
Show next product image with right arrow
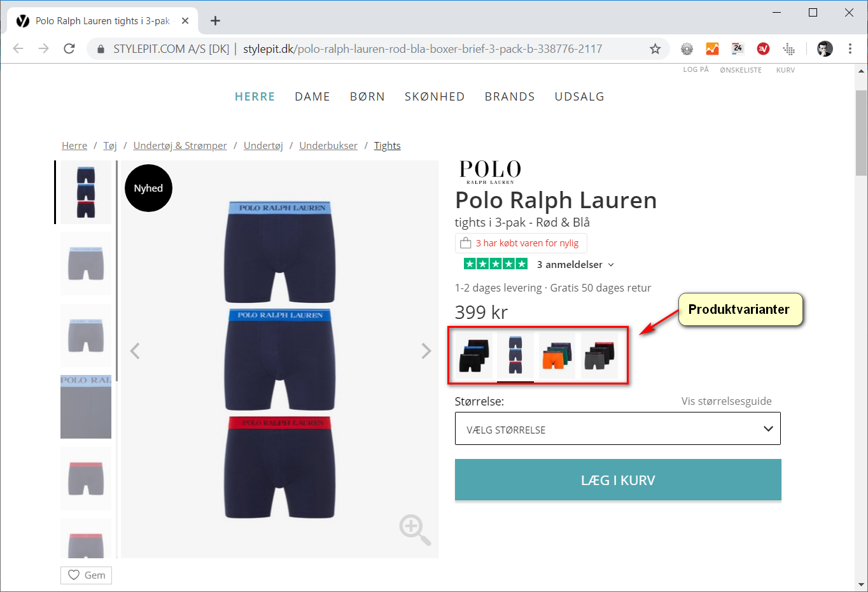[x=426, y=351]
